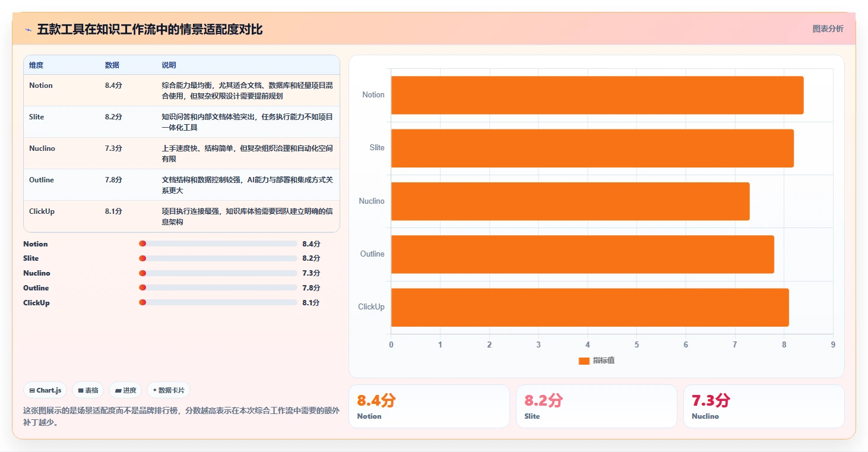Click the Notion y-axis label in chart
The width and height of the screenshot is (868, 452).
coord(373,95)
